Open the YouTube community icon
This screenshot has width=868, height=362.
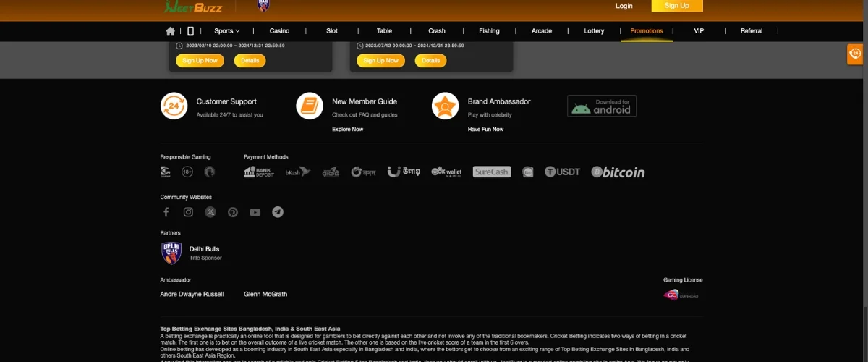tap(255, 212)
